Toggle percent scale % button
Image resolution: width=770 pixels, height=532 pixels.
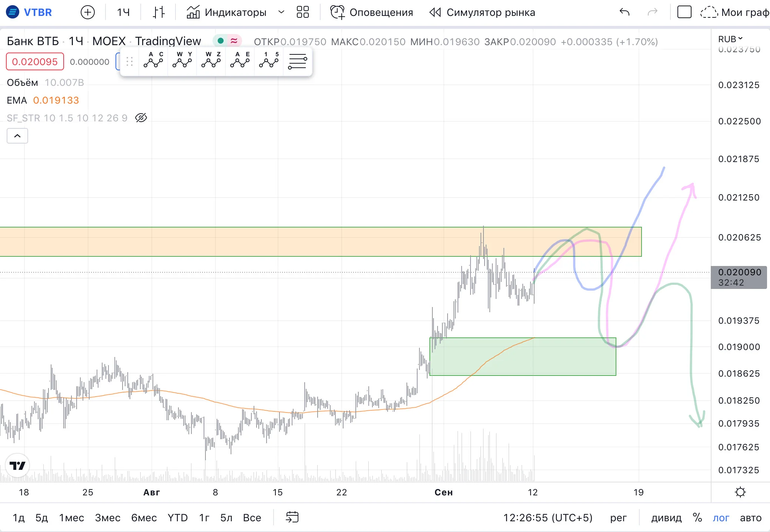click(x=697, y=518)
